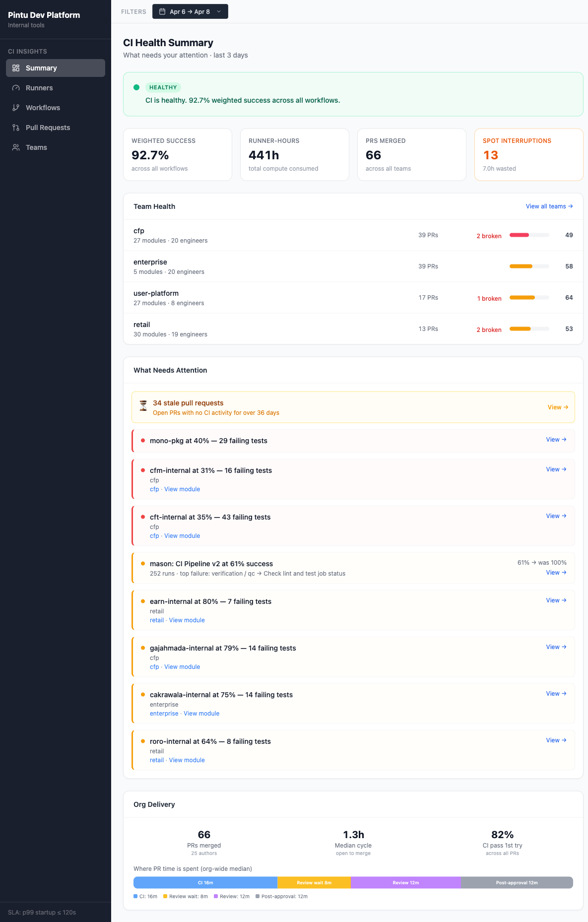The height and width of the screenshot is (922, 588).
Task: Click the Pintu Dev Platform title
Action: 44,15
